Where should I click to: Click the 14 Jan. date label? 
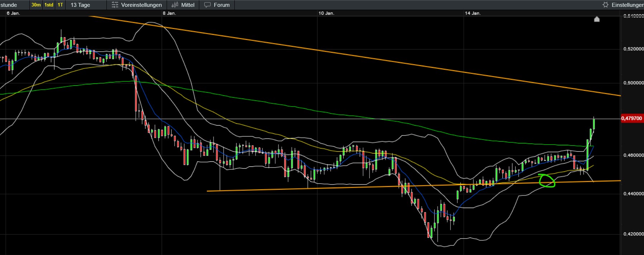click(473, 13)
